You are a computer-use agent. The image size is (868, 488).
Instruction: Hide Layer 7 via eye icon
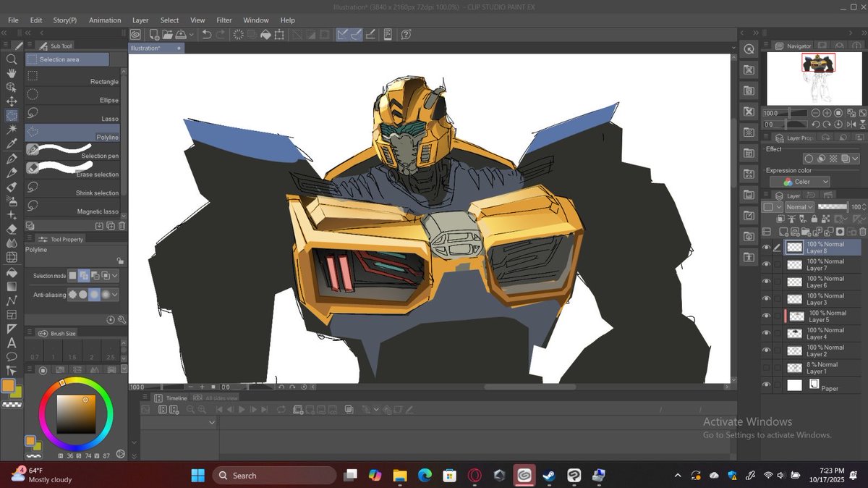point(767,265)
